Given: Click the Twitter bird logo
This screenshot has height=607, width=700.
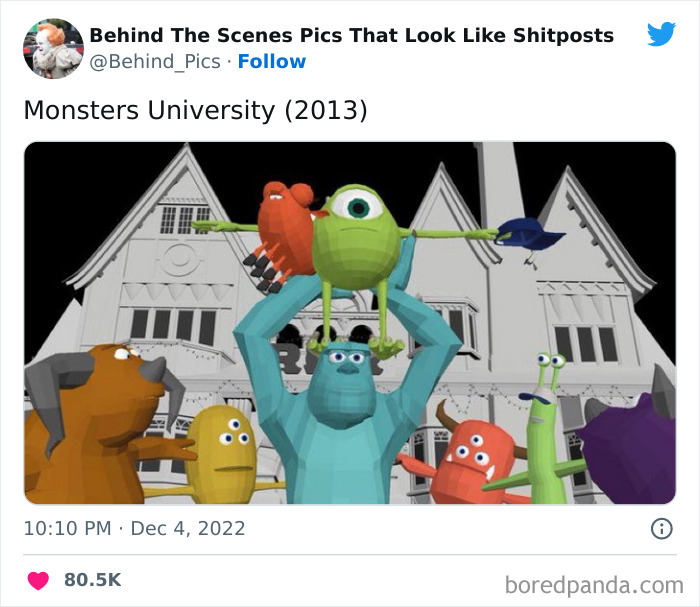Looking at the screenshot, I should coord(661,33).
